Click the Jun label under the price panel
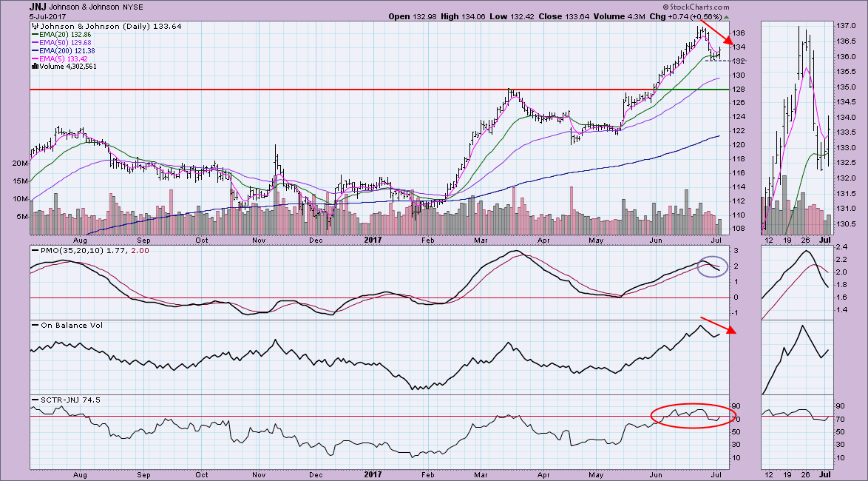 pos(656,241)
